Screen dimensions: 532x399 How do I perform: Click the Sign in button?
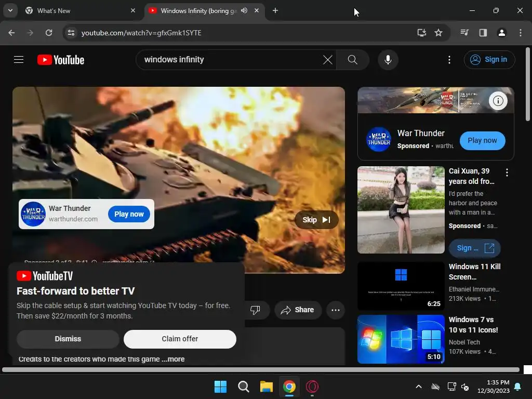click(x=489, y=60)
